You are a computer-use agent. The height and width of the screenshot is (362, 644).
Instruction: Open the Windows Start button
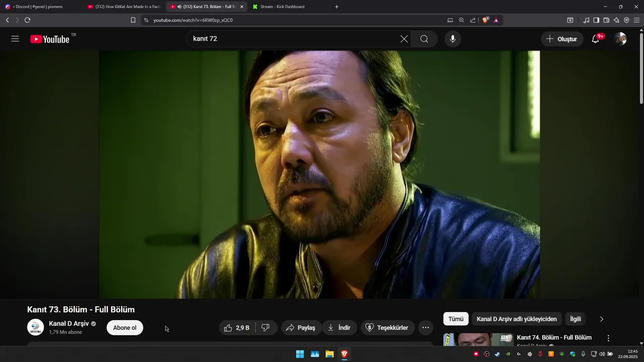coord(300,354)
